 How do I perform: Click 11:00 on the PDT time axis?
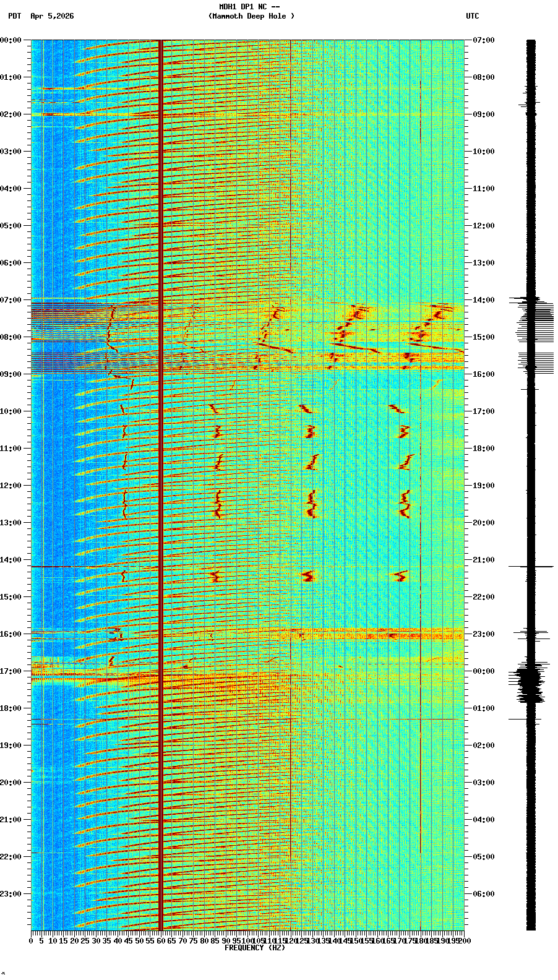tap(11, 449)
